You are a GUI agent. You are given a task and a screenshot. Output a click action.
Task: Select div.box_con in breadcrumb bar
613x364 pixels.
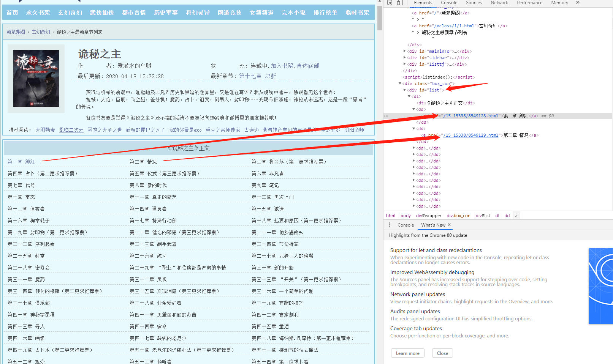tap(458, 215)
